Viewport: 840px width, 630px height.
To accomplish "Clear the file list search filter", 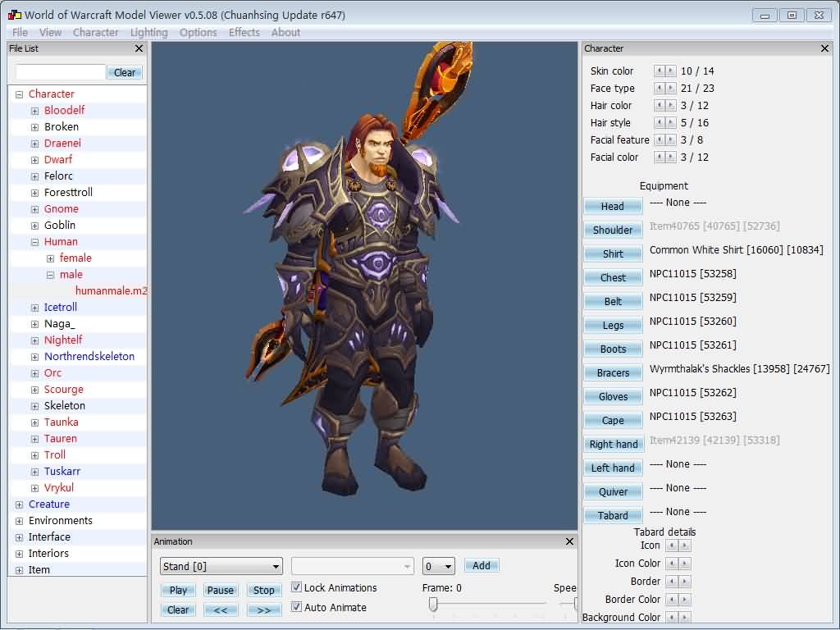I will coord(125,72).
